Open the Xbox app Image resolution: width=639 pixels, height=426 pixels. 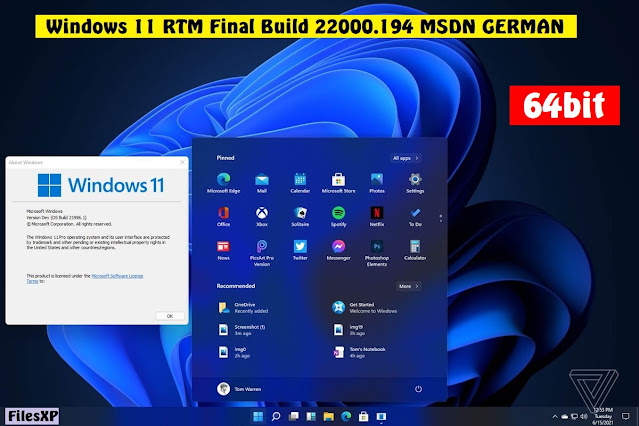click(262, 216)
